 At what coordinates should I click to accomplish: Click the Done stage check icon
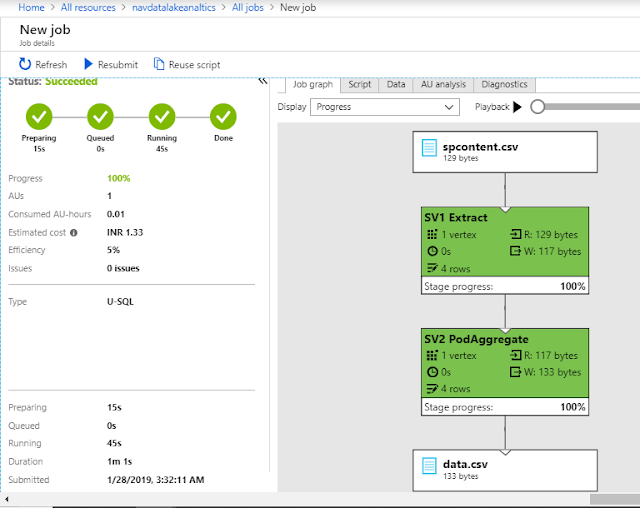click(223, 117)
